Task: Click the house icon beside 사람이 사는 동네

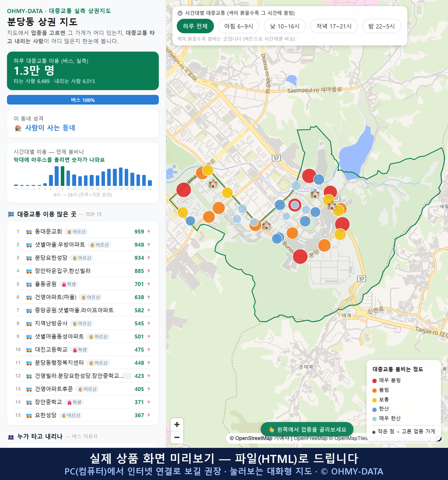Action: pyautogui.click(x=18, y=128)
